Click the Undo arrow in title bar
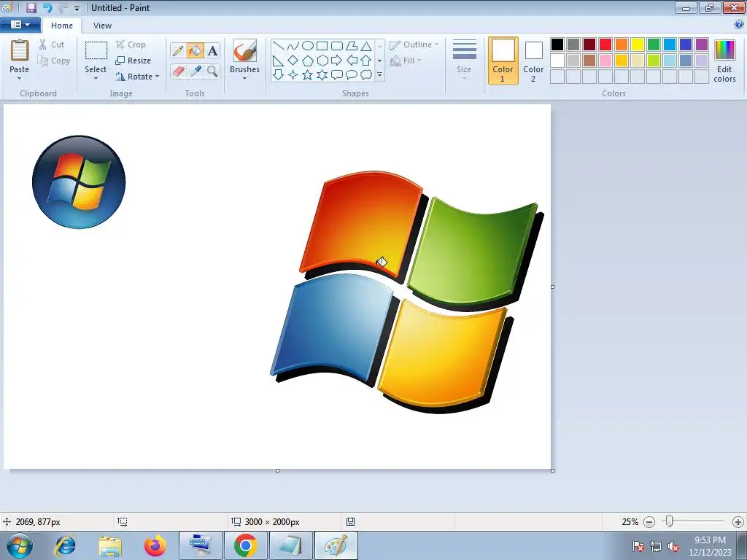Image resolution: width=747 pixels, height=560 pixels. pyautogui.click(x=47, y=7)
